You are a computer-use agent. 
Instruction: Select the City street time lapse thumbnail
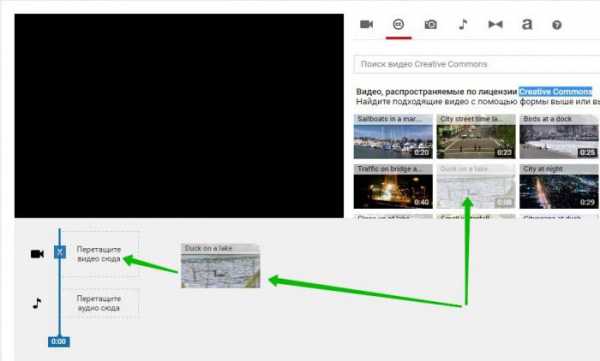pyautogui.click(x=476, y=137)
